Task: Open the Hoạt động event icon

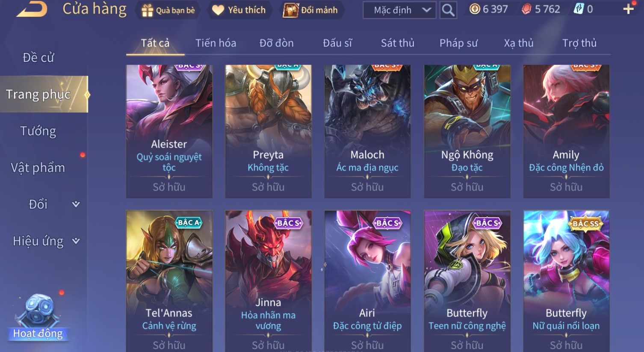Action: (x=38, y=317)
